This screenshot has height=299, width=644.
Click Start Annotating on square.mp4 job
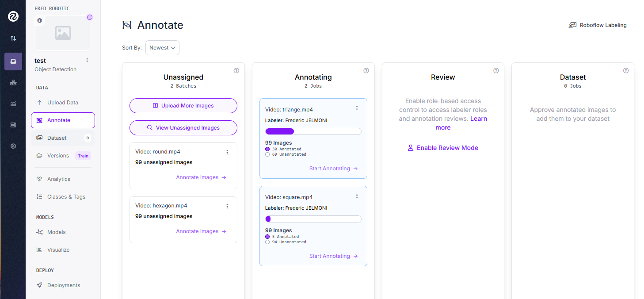tap(334, 256)
